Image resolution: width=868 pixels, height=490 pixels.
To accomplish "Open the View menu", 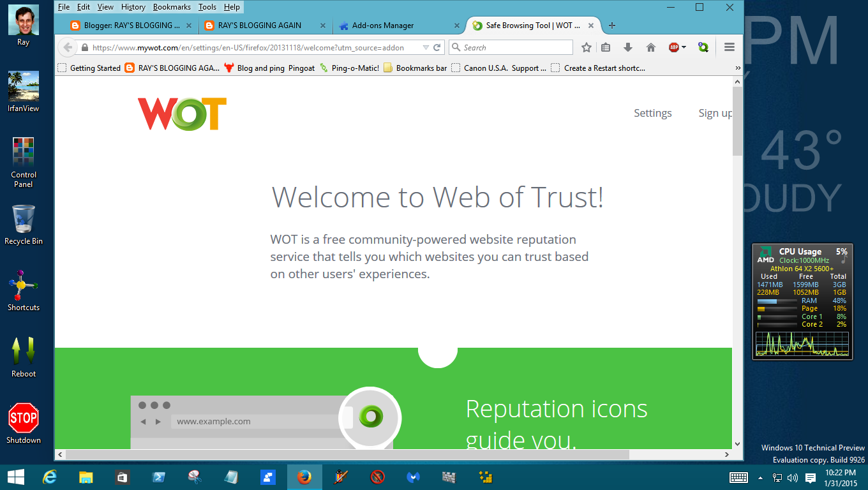I will [105, 7].
